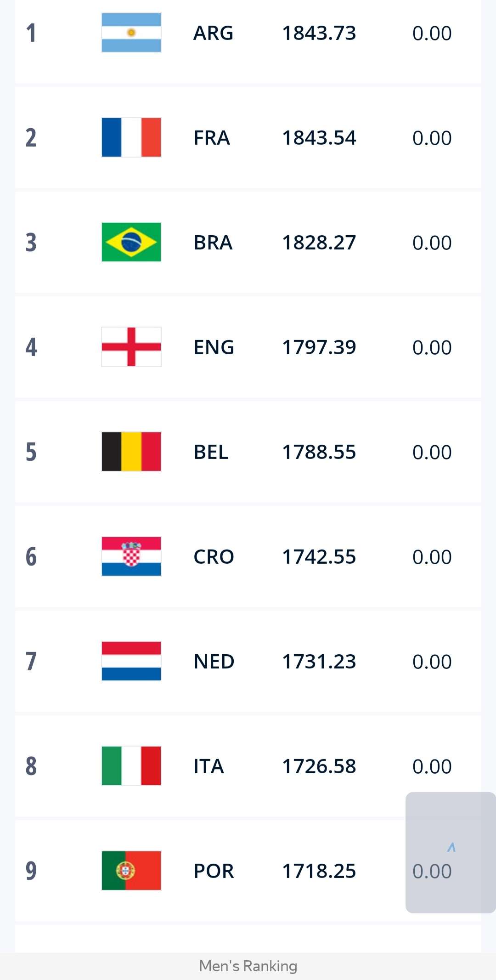The width and height of the screenshot is (496, 980).
Task: Tap the Croatia flag icon
Action: tap(131, 556)
